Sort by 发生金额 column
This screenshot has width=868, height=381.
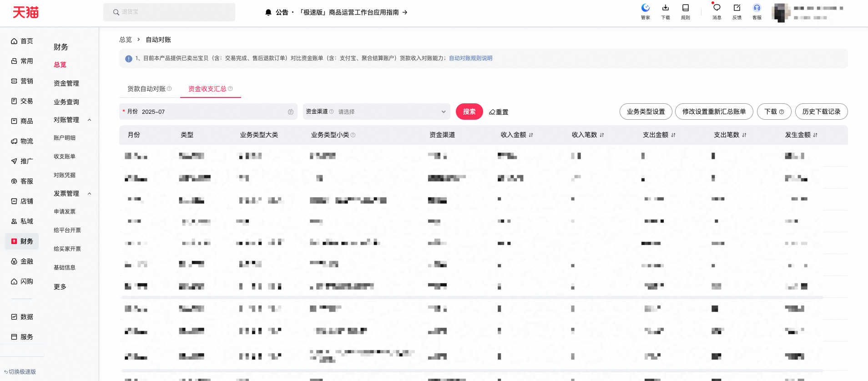point(815,135)
